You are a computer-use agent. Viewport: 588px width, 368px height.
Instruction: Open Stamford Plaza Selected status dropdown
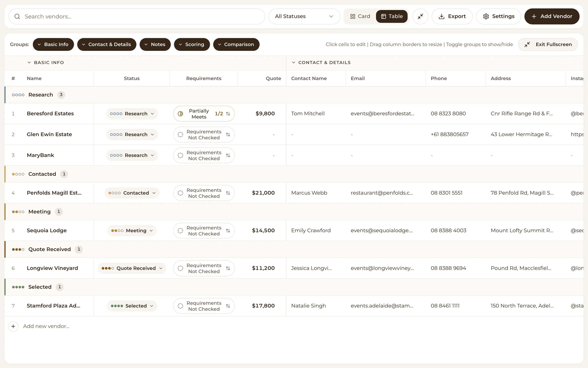point(132,306)
